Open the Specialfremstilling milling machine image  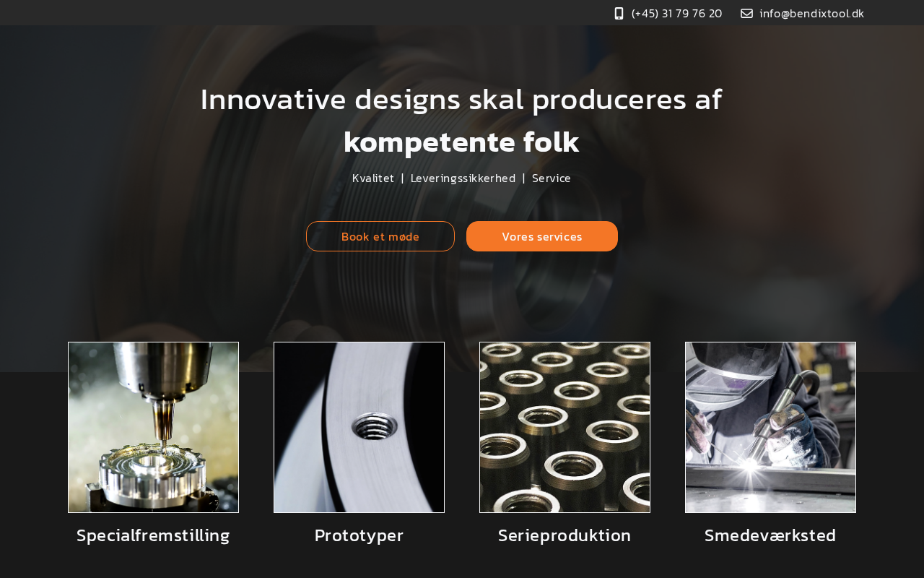(x=153, y=427)
